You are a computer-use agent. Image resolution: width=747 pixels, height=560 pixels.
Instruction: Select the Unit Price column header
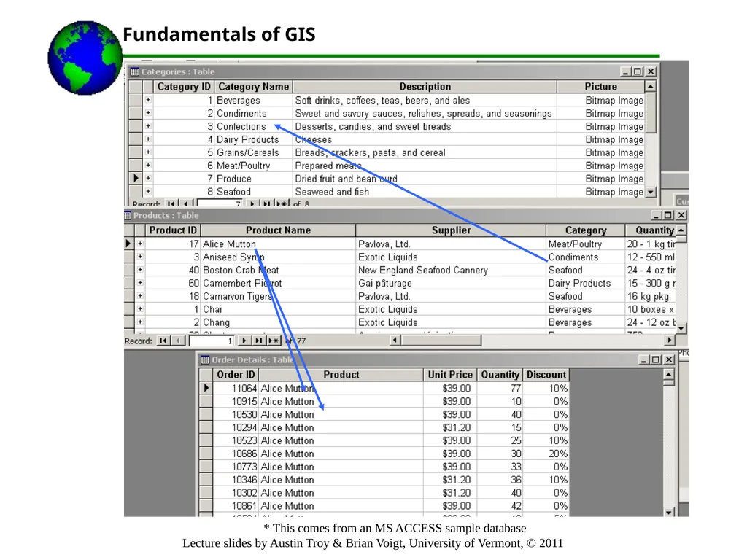(449, 375)
